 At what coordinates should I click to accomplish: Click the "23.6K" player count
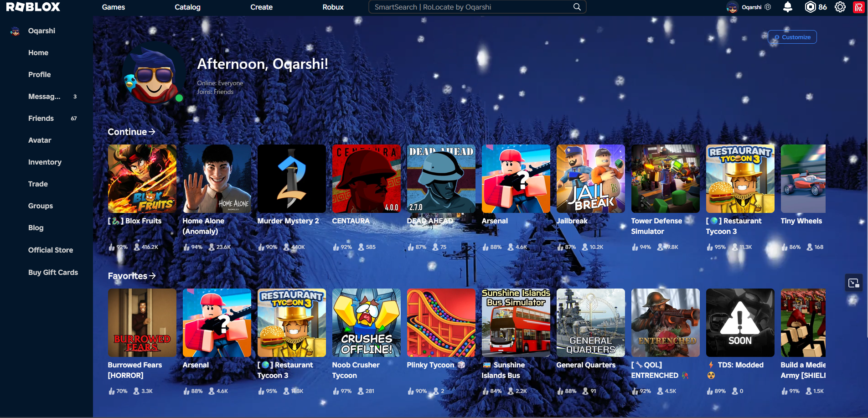[x=223, y=247]
